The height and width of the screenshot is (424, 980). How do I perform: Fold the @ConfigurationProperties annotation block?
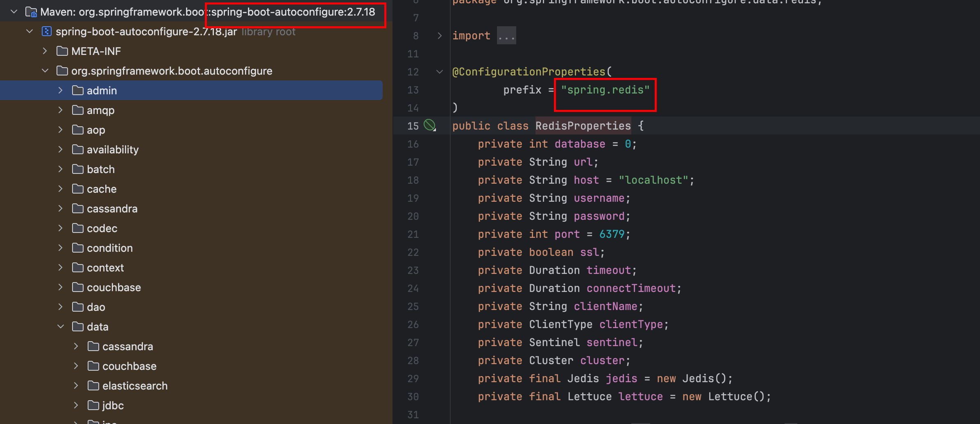pyautogui.click(x=440, y=72)
